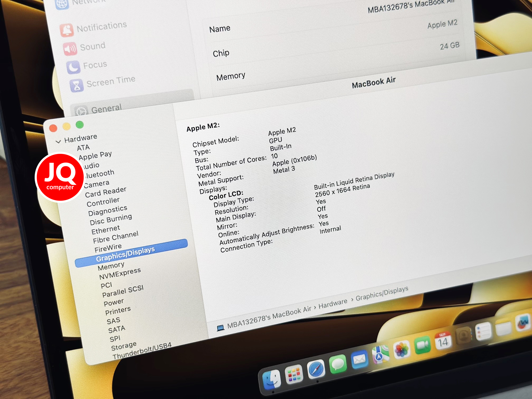Image resolution: width=532 pixels, height=399 pixels.
Task: Click the 'Apple (0x106b)' vendor value
Action: 294,160
